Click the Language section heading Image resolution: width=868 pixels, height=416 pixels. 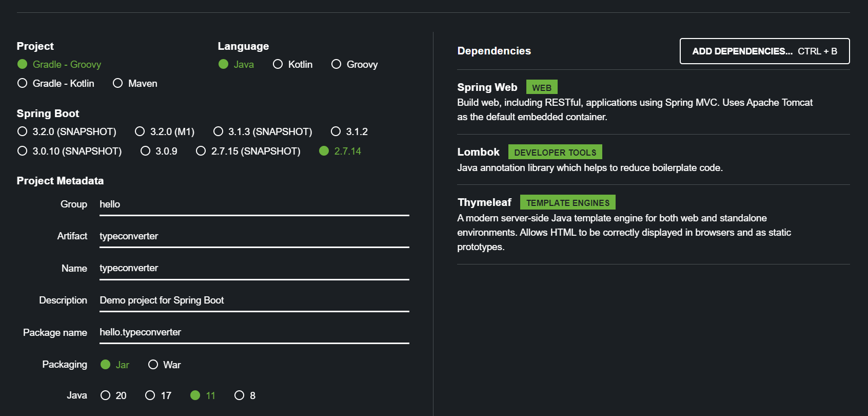coord(243,46)
